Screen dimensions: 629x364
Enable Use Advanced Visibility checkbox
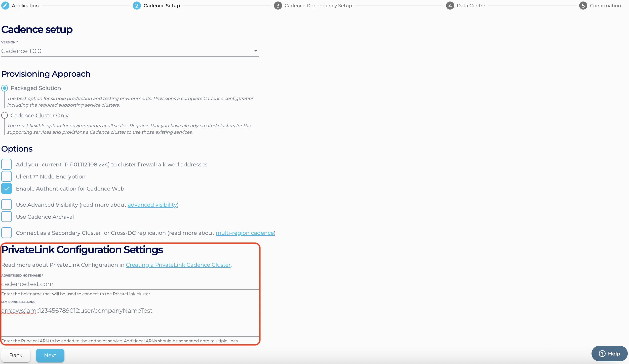[x=7, y=205]
